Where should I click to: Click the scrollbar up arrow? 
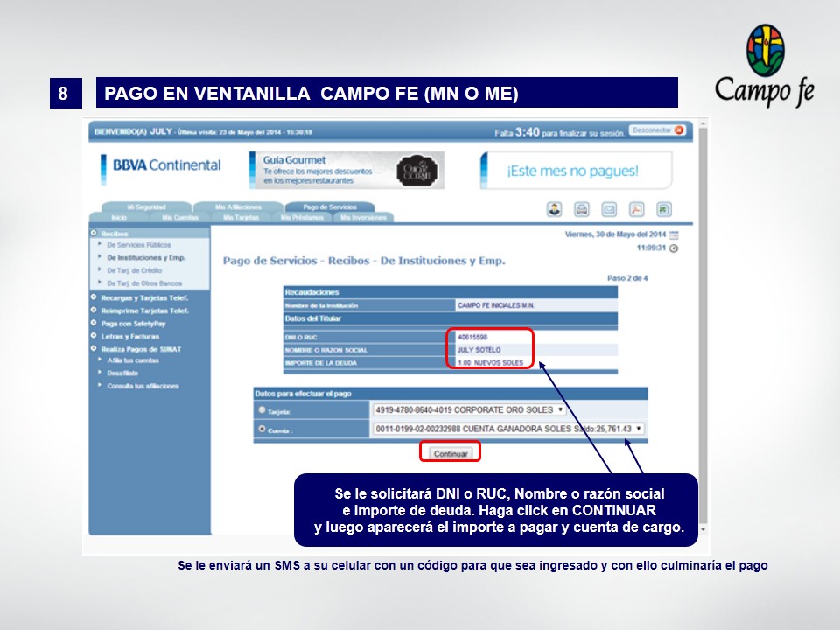[703, 124]
